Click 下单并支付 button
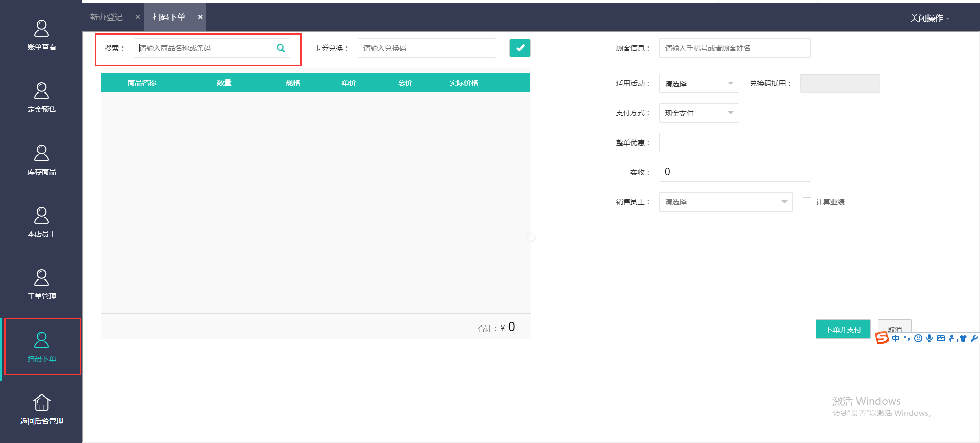Screen dimensions: 980x443 click(843, 329)
